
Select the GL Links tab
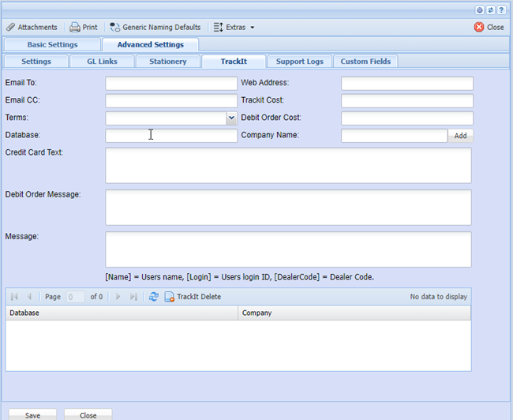click(x=102, y=61)
